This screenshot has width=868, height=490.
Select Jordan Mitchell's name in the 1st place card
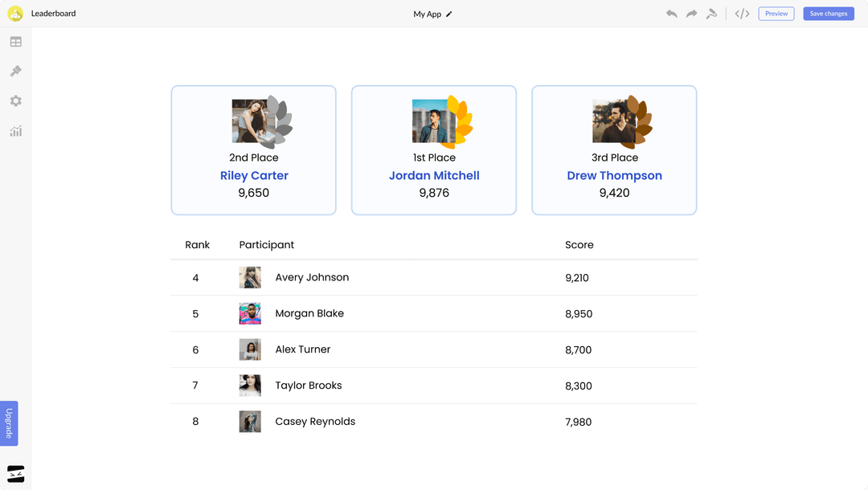[433, 175]
